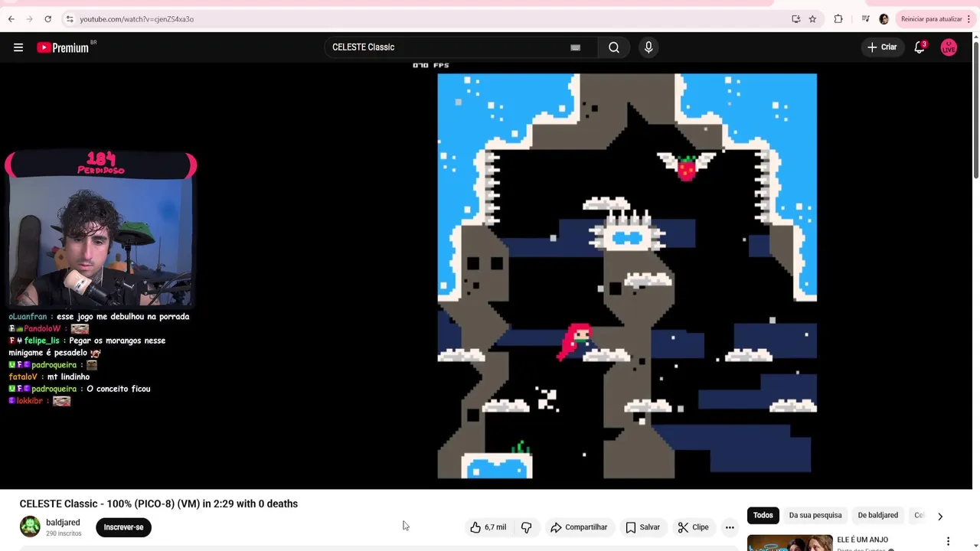This screenshot has height=551, width=980.
Task: Open the on-screen keyboard in search box
Action: tap(576, 47)
